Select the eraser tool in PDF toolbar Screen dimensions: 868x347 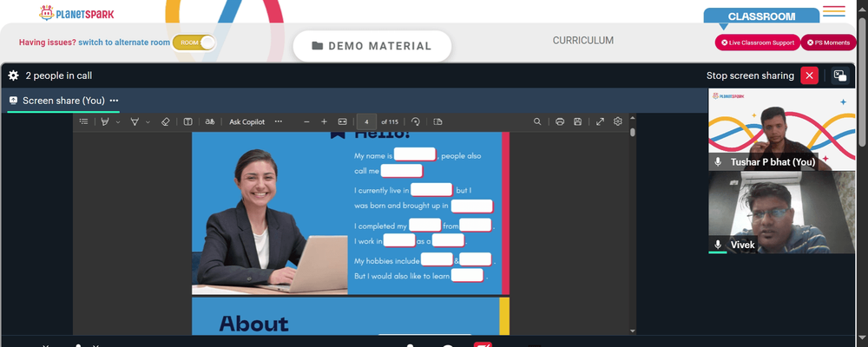coord(165,121)
